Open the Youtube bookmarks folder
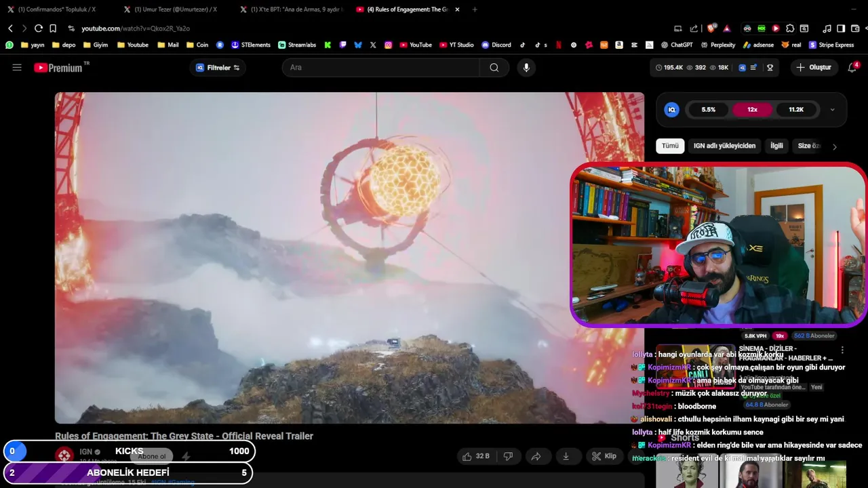868x488 pixels. 133,45
